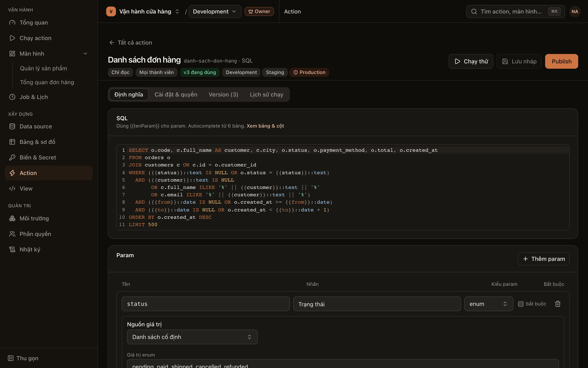Click the Màn hình grid icon
The width and height of the screenshot is (588, 368).
point(12,54)
